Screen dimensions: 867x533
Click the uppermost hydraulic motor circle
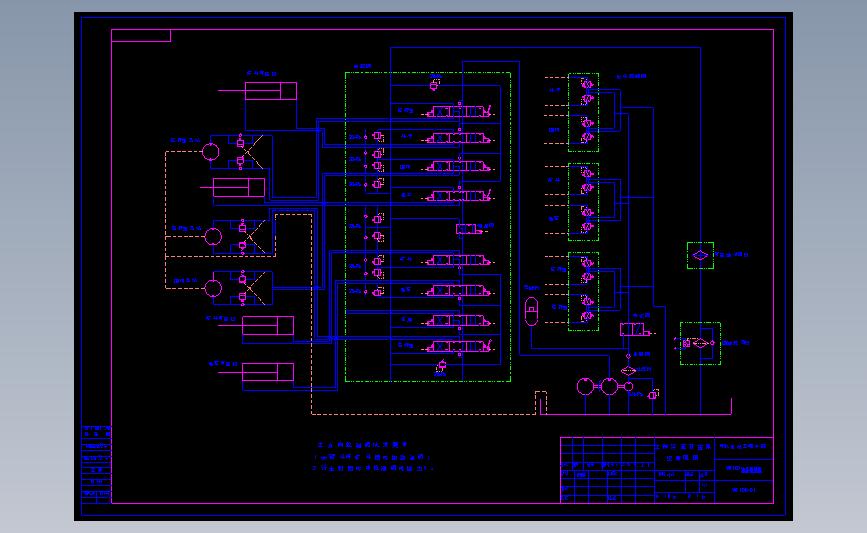click(x=211, y=151)
